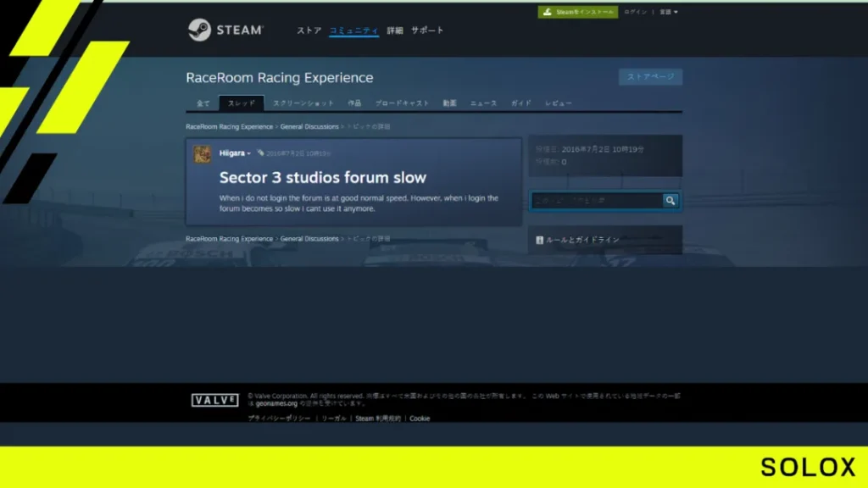The height and width of the screenshot is (488, 868).
Task: Switch to the スクリーンショット tab
Action: click(x=303, y=103)
